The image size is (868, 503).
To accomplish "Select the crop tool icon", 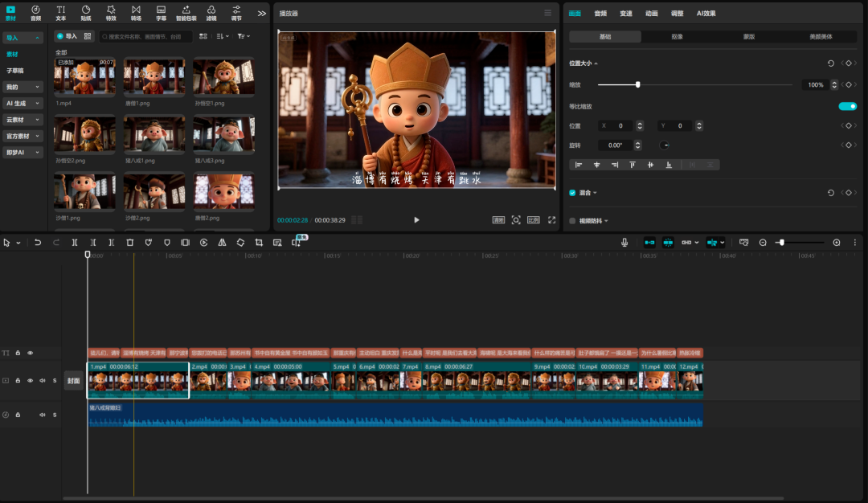I will [x=259, y=243].
